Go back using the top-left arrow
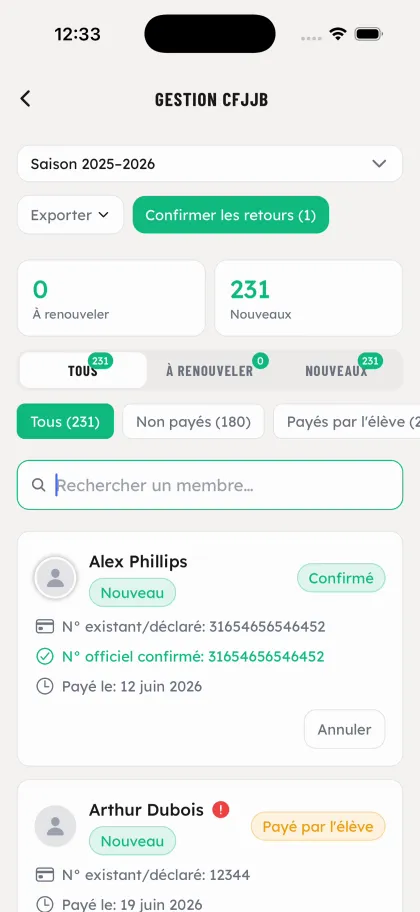 click(25, 99)
